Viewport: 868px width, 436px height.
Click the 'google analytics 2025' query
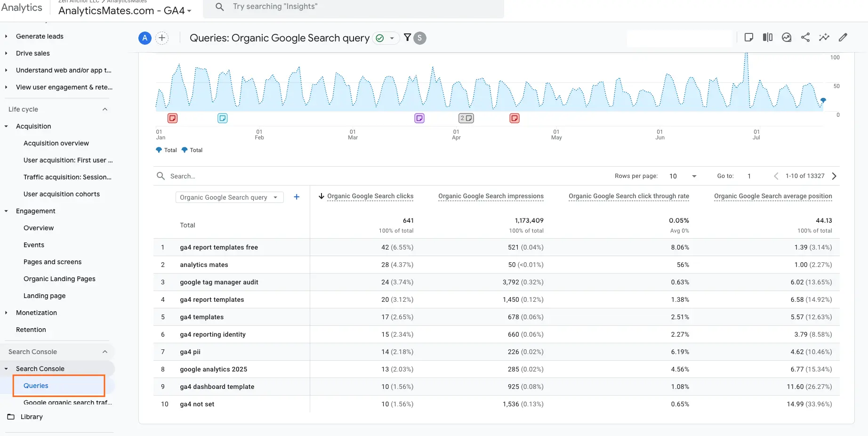click(213, 369)
